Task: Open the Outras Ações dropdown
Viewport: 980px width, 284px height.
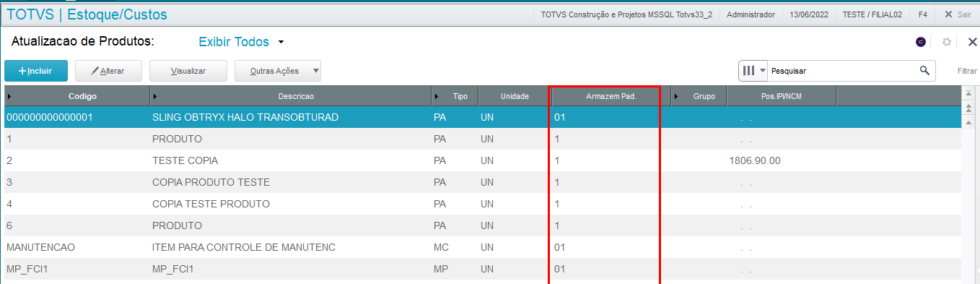Action: [278, 71]
